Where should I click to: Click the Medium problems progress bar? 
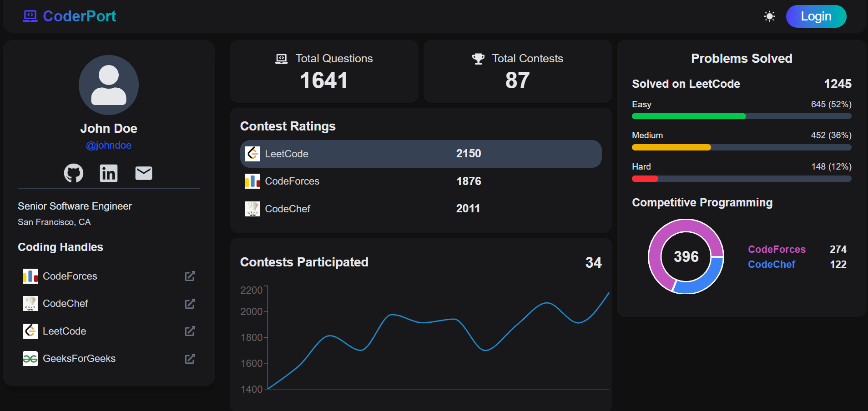click(x=741, y=147)
